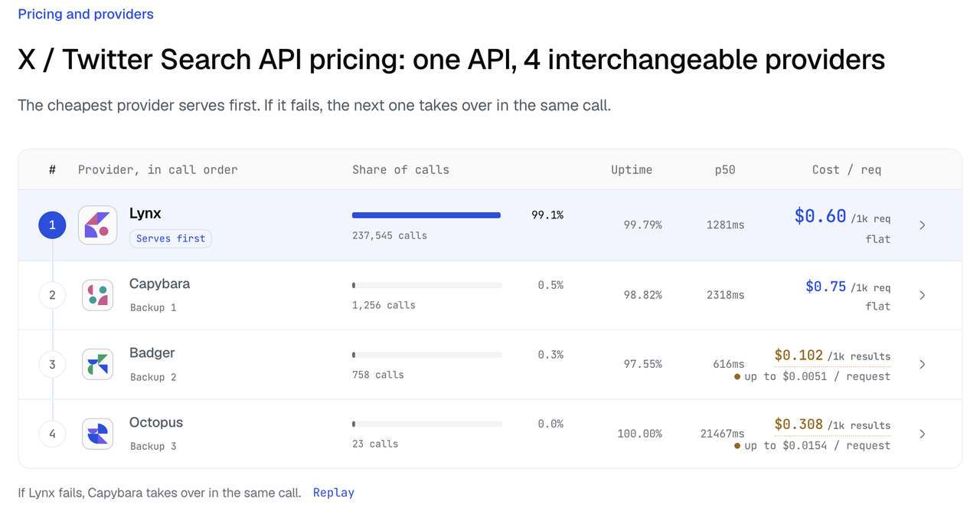Click the 2318ms latency value

point(726,295)
